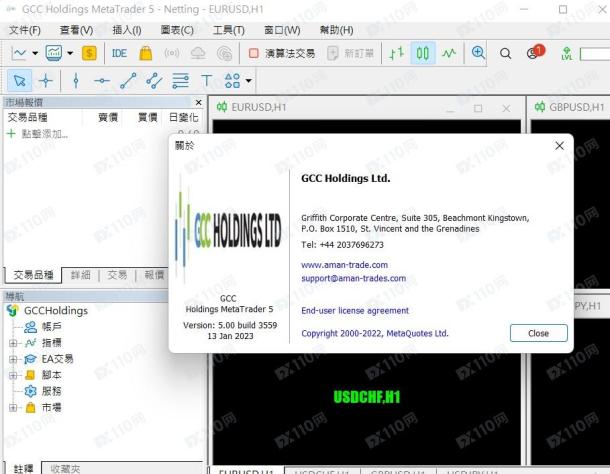Click the search magnifier icon
610x474 pixels.
(505, 53)
